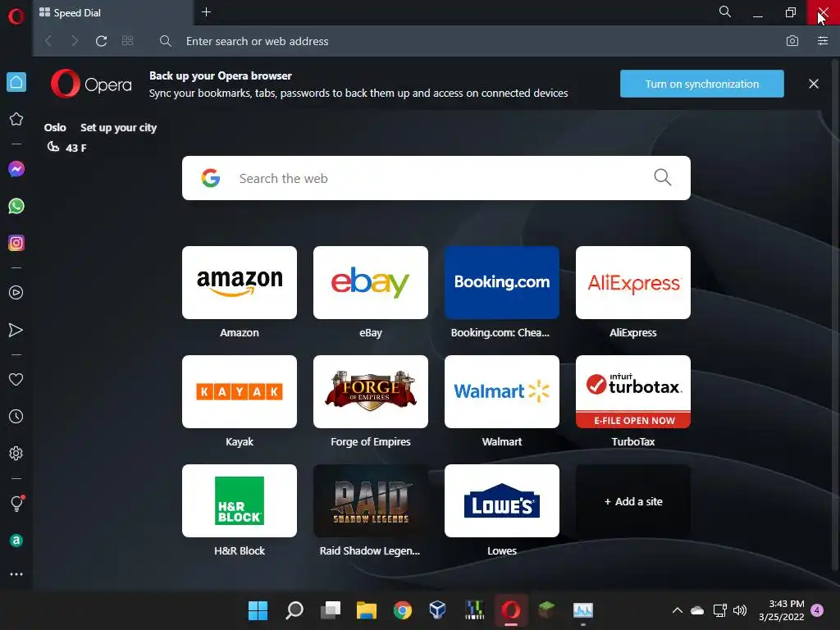Open the Forge of Empires tile
Image resolution: width=840 pixels, height=630 pixels.
[x=371, y=391]
